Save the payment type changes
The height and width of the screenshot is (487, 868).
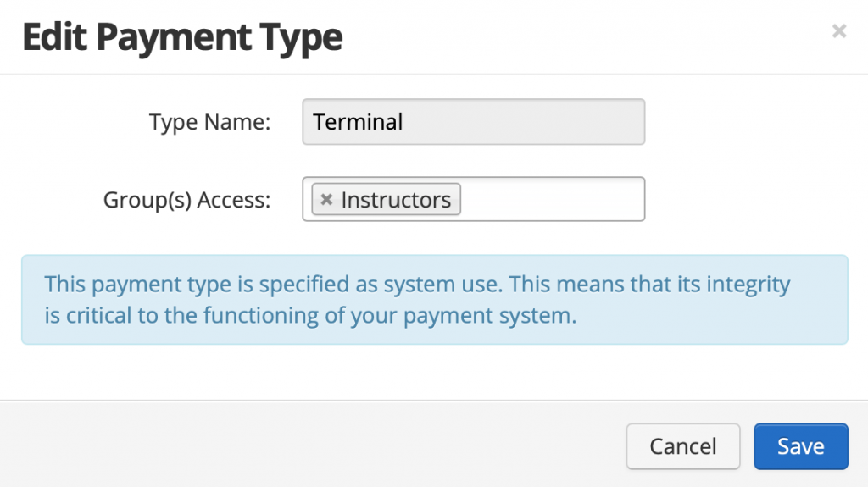click(800, 446)
